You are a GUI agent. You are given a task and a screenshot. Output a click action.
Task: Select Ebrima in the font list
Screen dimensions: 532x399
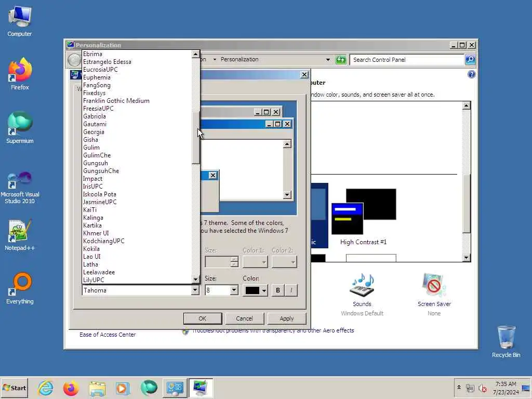click(x=137, y=54)
